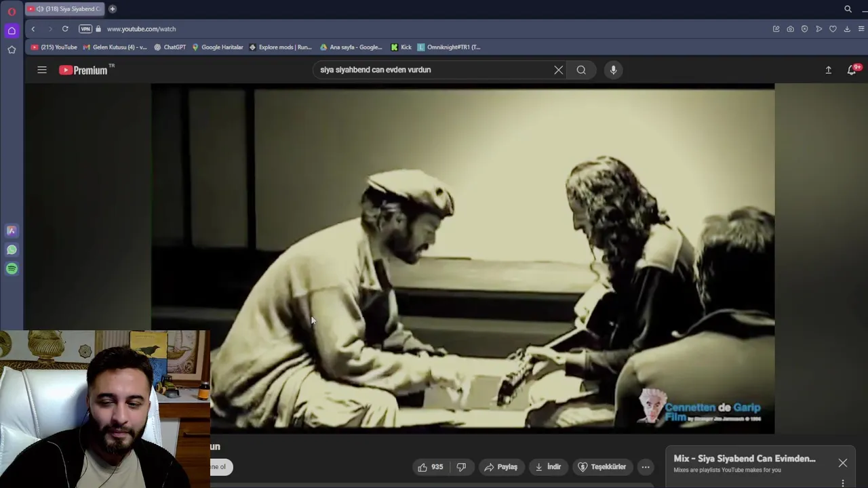This screenshot has width=868, height=488.
Task: Open the Gmail Gelen Kutusu bookmark
Action: [115, 47]
